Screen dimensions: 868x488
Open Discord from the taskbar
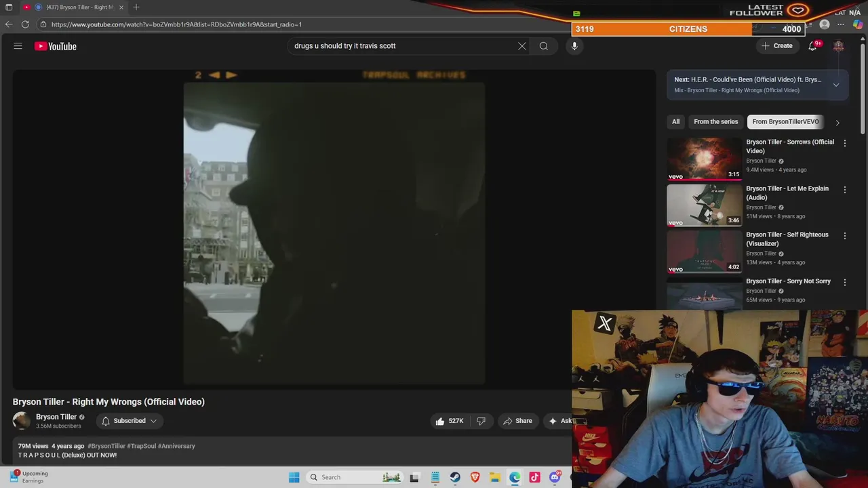555,477
